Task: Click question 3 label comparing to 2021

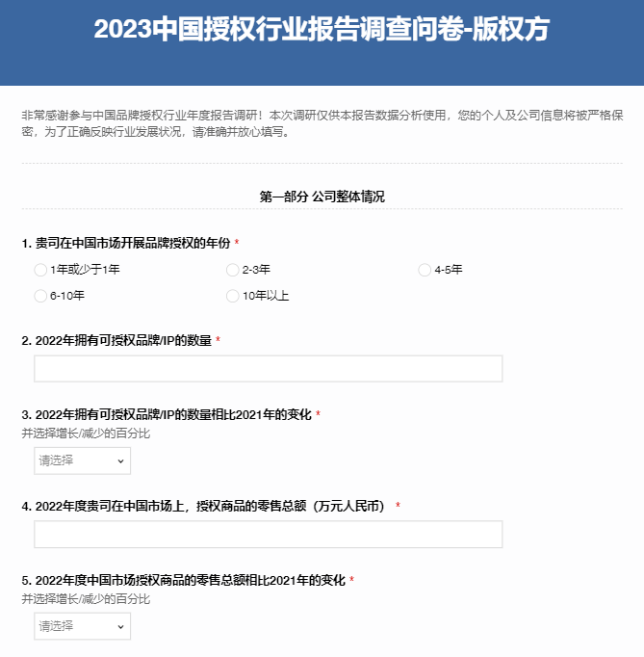Action: point(166,414)
